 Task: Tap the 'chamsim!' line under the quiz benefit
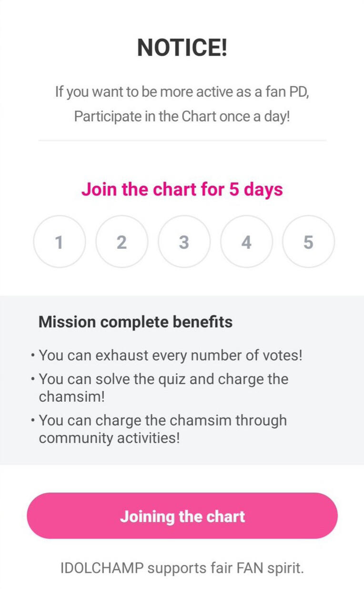tap(71, 396)
